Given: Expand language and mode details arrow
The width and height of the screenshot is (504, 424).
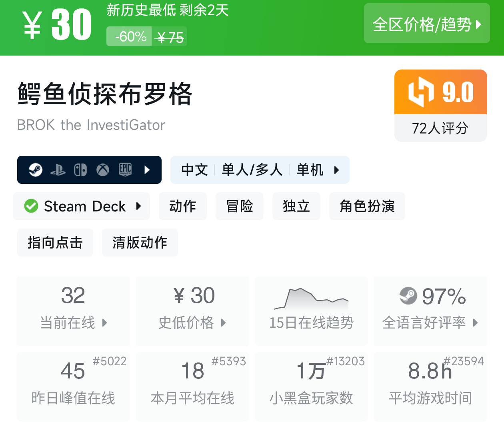Looking at the screenshot, I should (x=336, y=170).
